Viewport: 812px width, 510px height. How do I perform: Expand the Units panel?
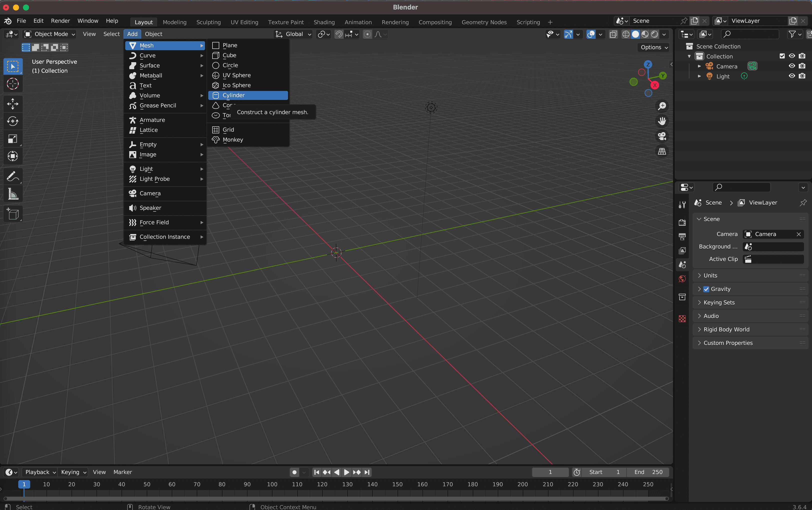tap(751, 275)
